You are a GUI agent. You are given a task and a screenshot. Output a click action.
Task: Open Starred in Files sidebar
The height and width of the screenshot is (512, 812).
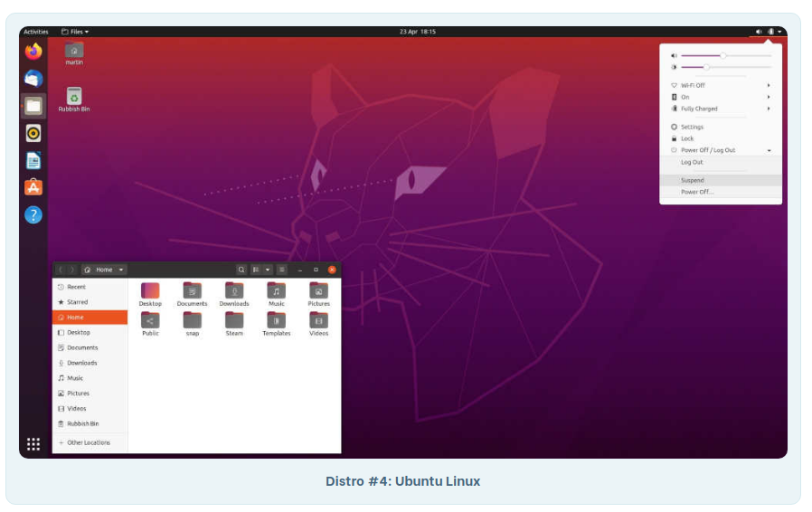[90, 302]
